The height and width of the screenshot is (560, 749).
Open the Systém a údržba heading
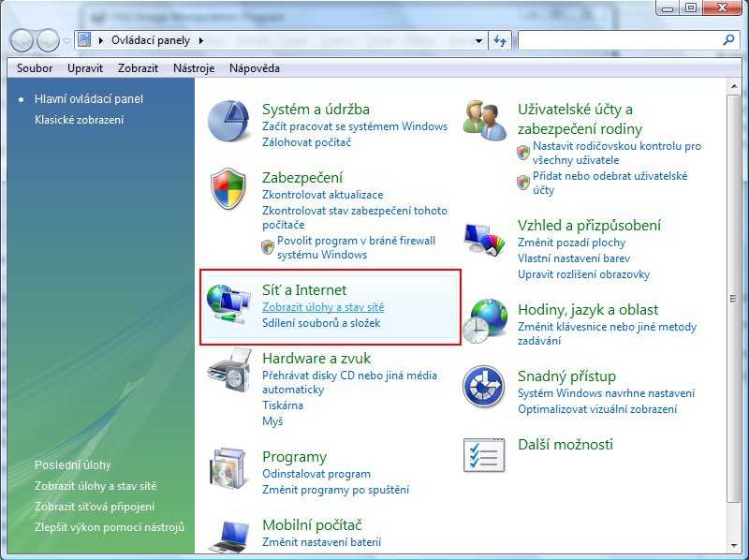pos(316,109)
